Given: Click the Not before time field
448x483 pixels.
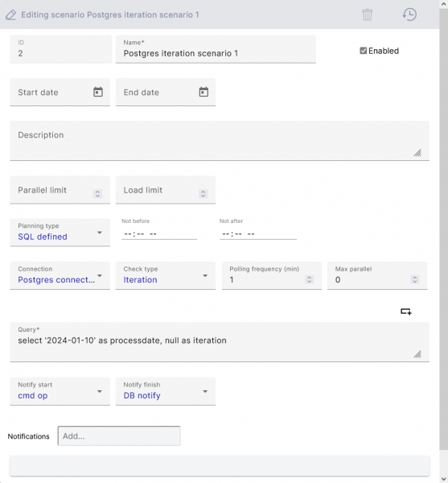Looking at the screenshot, I should [159, 233].
